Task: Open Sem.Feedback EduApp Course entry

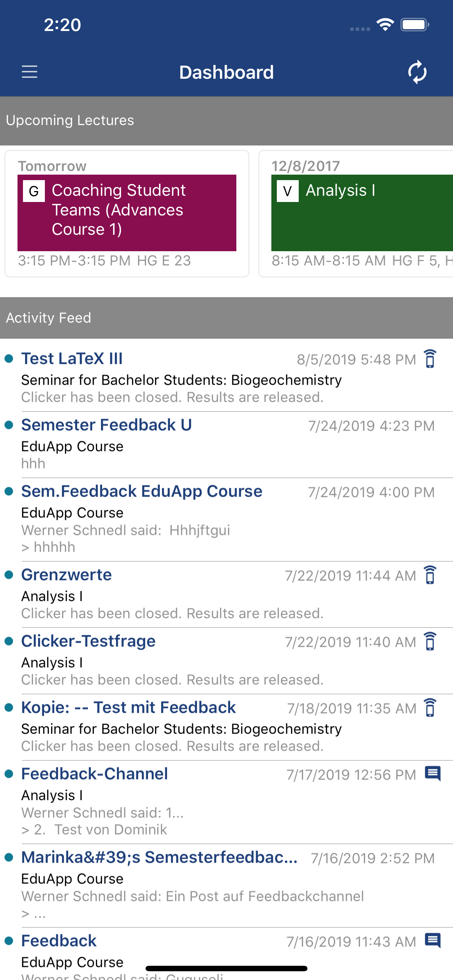Action: point(142,491)
